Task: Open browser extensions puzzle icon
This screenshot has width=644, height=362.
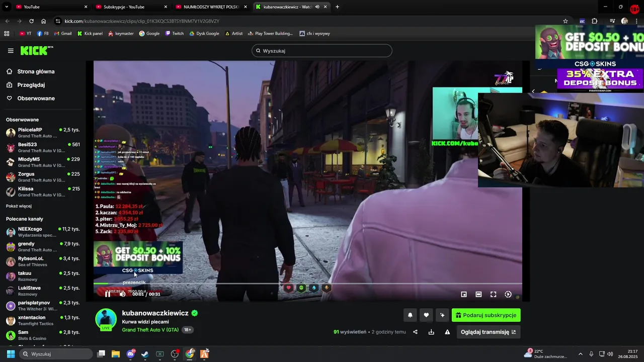Action: click(595, 21)
